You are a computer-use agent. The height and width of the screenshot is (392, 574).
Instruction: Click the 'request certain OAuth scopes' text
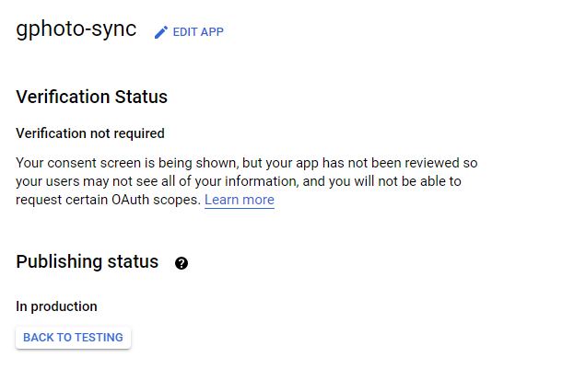[108, 200]
